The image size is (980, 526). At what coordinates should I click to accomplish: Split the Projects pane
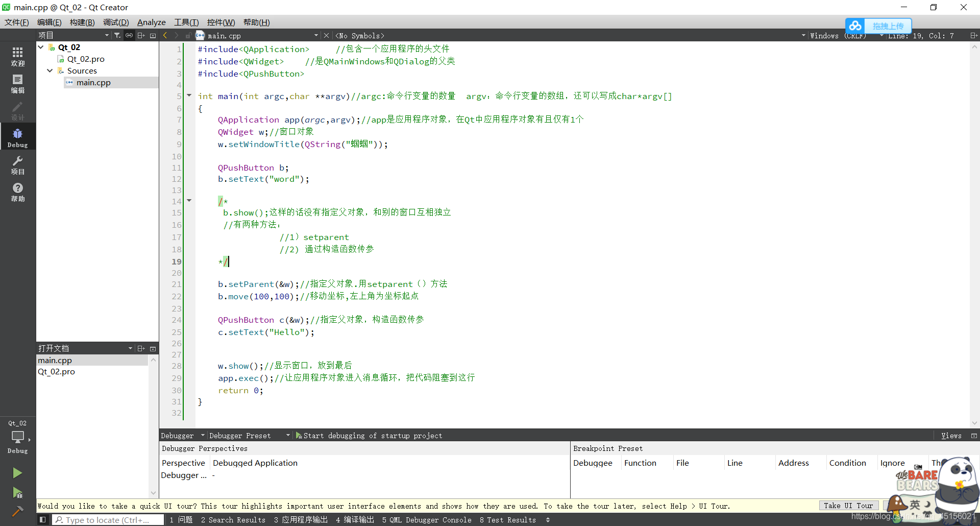point(141,35)
